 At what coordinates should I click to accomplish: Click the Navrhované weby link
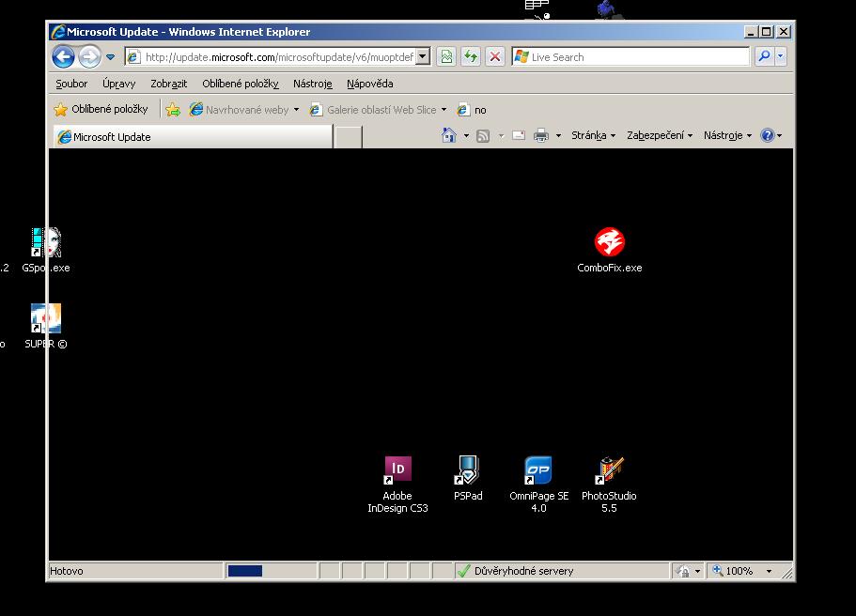[x=246, y=110]
